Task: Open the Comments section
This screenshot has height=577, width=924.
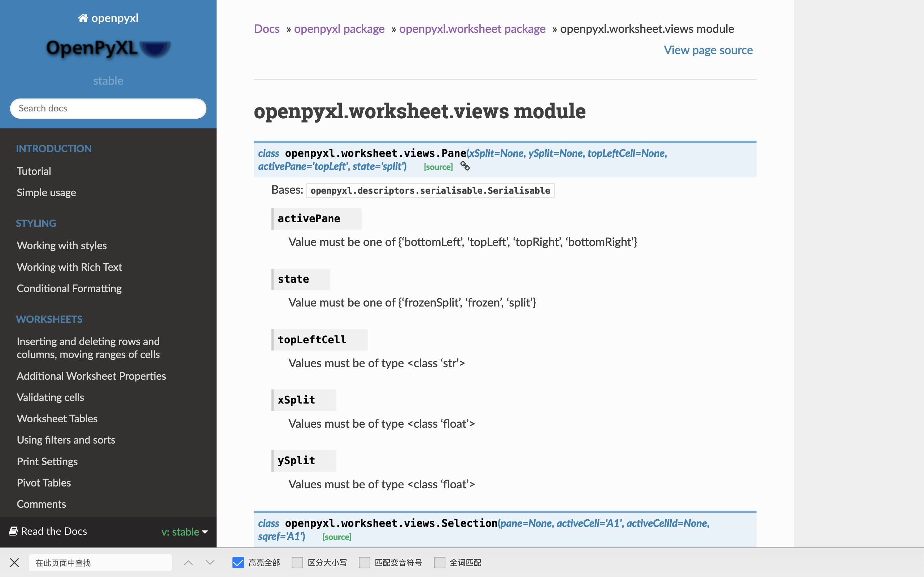Action: click(41, 504)
